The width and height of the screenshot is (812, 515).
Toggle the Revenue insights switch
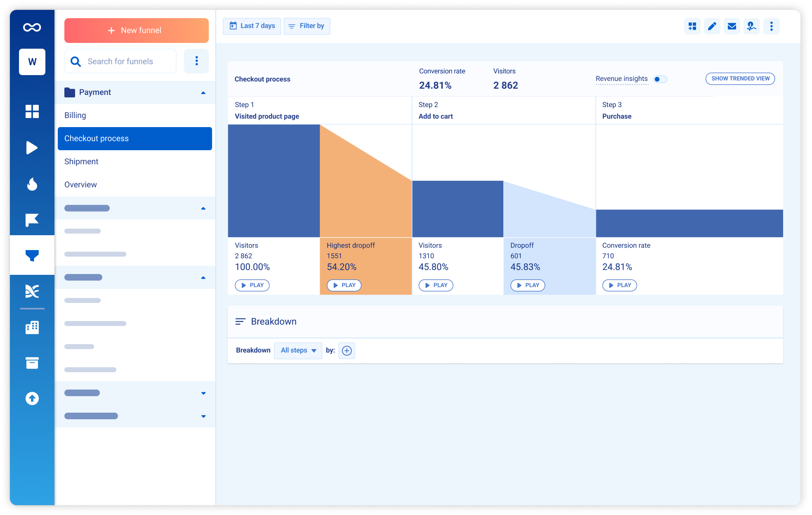pos(660,79)
